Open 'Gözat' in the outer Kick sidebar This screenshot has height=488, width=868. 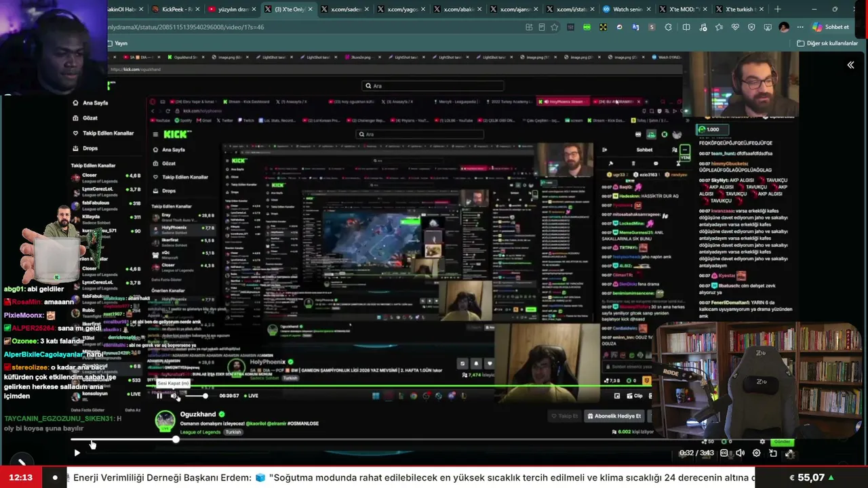85,118
